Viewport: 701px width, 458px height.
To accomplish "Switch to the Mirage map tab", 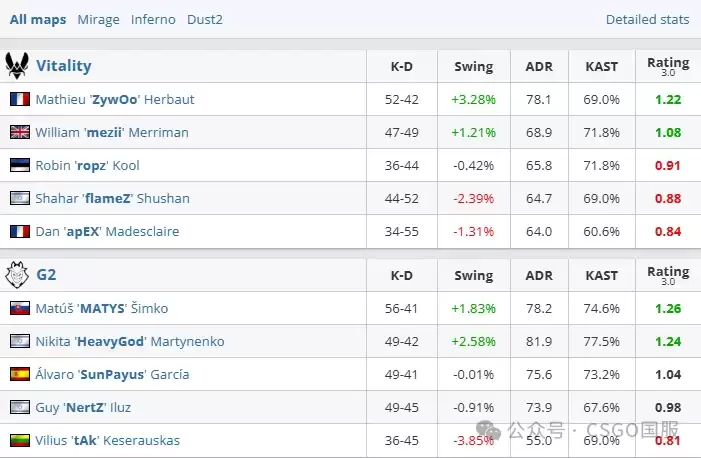I will pos(98,20).
